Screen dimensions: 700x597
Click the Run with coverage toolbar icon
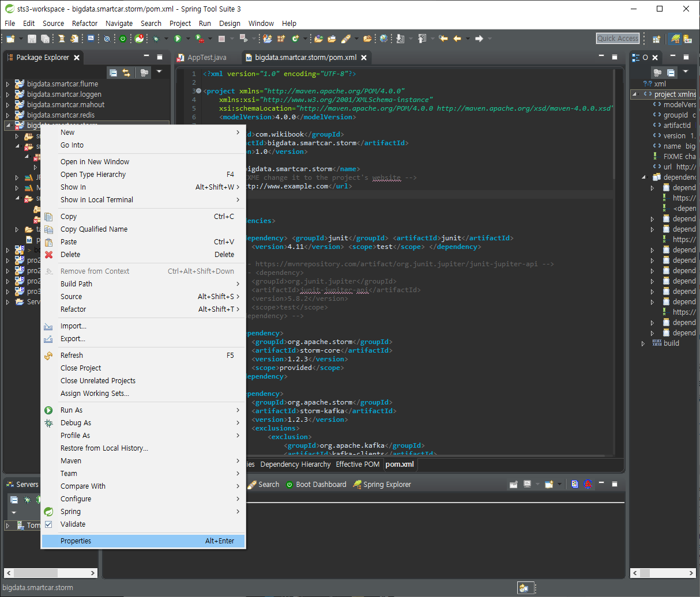(199, 39)
